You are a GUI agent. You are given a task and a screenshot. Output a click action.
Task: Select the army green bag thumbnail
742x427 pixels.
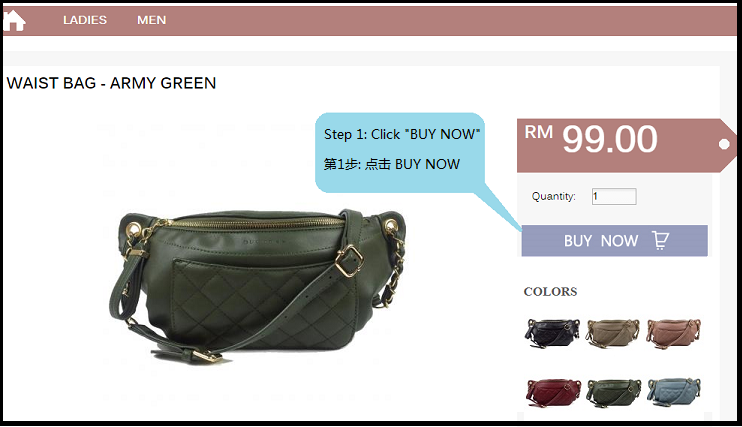point(613,392)
